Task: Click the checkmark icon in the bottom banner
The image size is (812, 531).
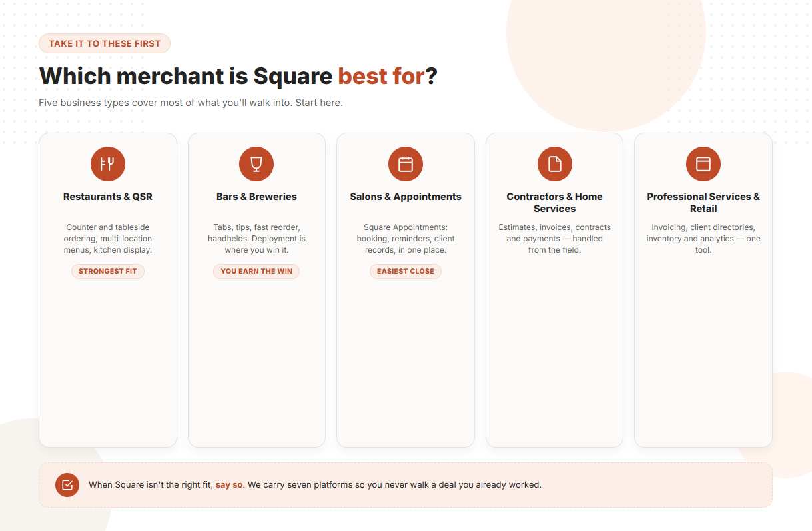Action: pyautogui.click(x=67, y=485)
